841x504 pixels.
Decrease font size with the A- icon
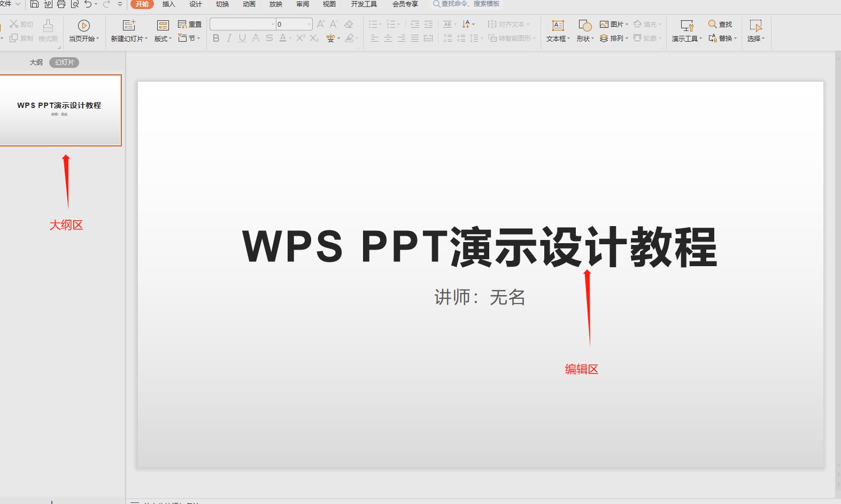coord(334,24)
